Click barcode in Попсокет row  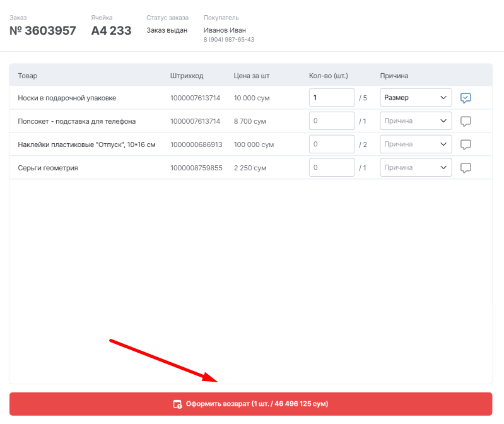tap(195, 122)
